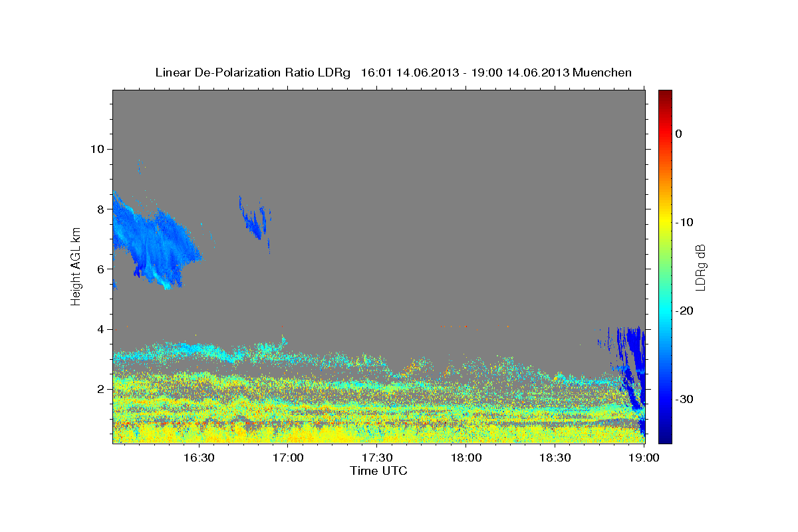Click the colorbar value label -30
Viewport: 798px width, 532px height.
coord(684,399)
